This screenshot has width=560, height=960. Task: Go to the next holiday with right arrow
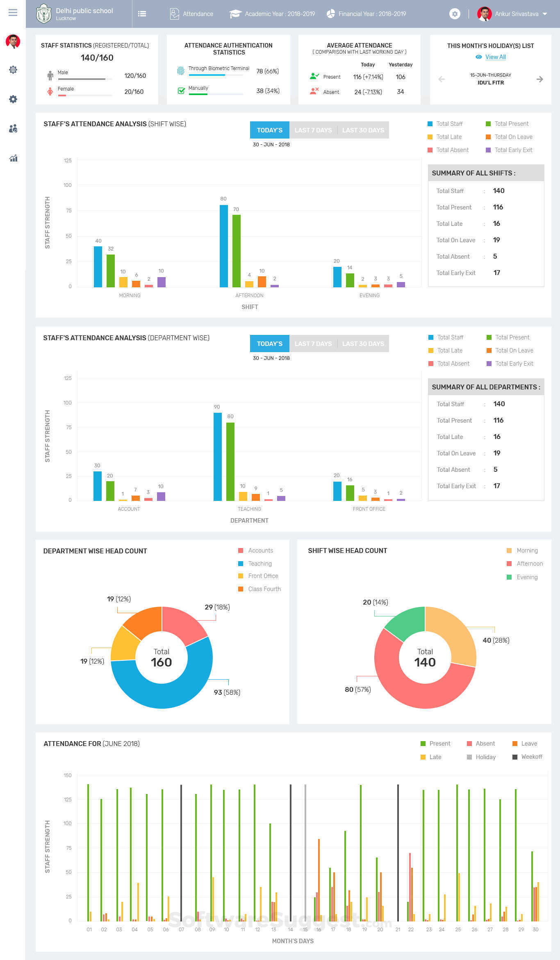tap(540, 79)
